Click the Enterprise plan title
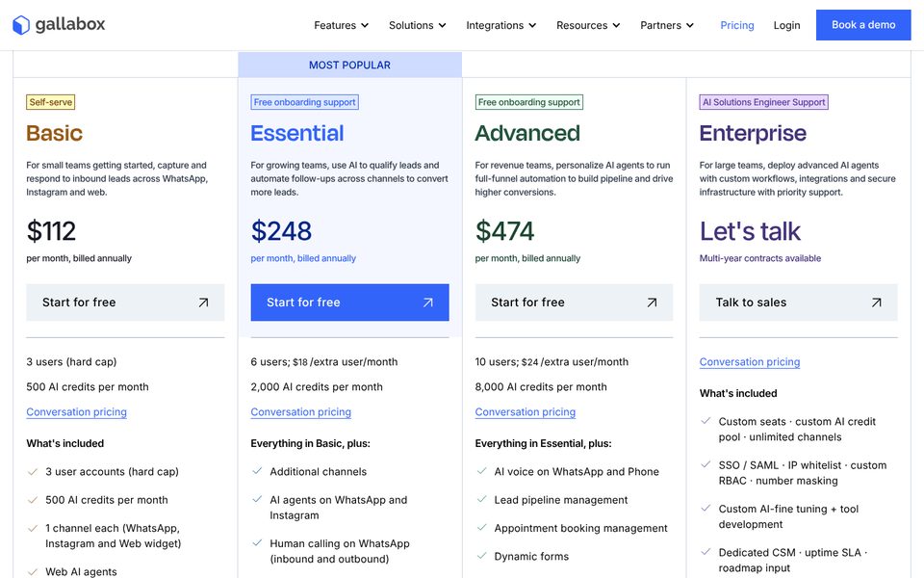This screenshot has width=924, height=578. [753, 133]
